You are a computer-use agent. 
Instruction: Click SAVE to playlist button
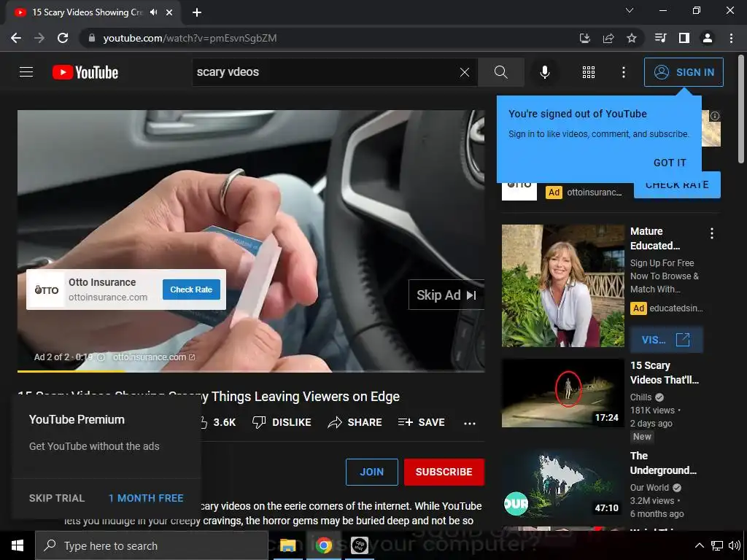(421, 422)
